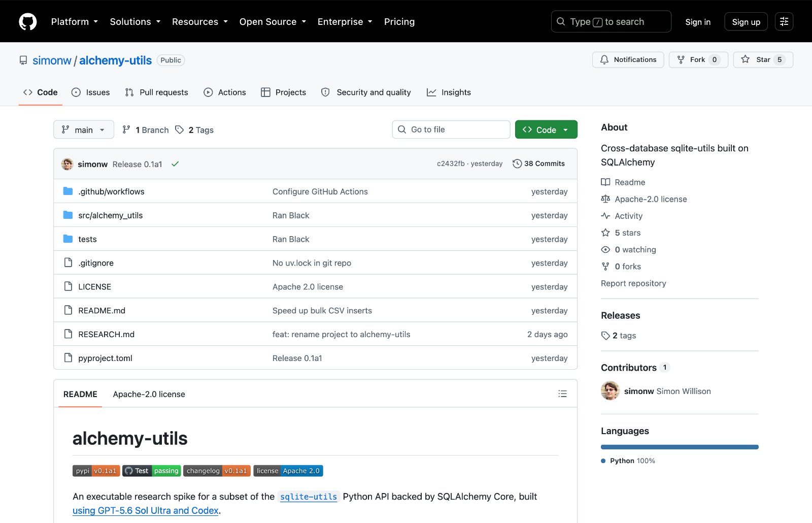Open the .gitignore file
The image size is (812, 523).
click(96, 263)
